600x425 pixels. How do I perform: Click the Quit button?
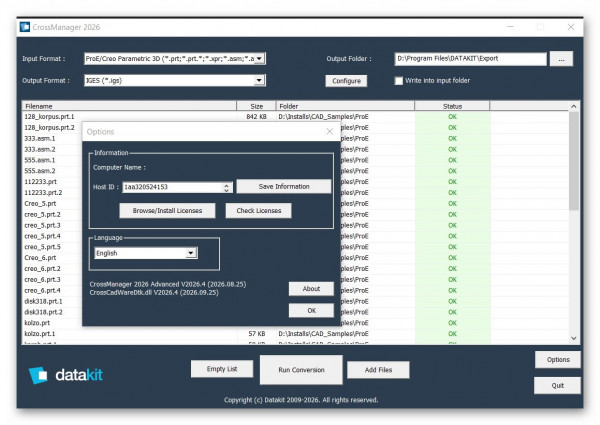pos(558,386)
